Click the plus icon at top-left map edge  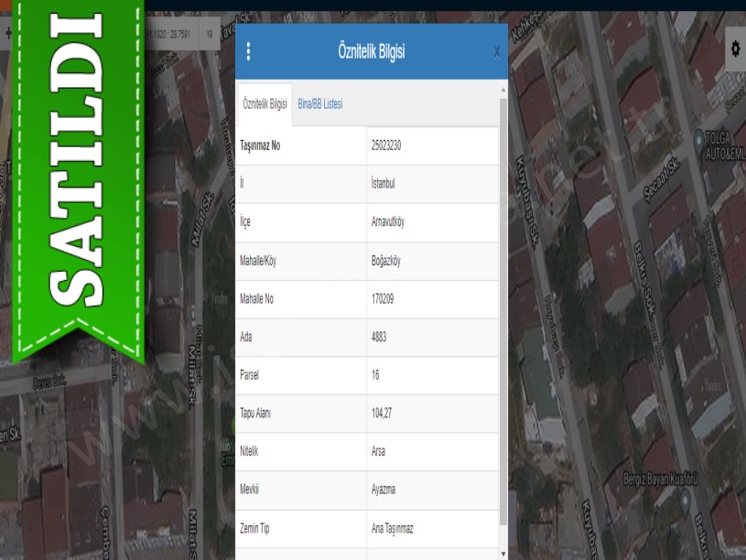tap(7, 34)
